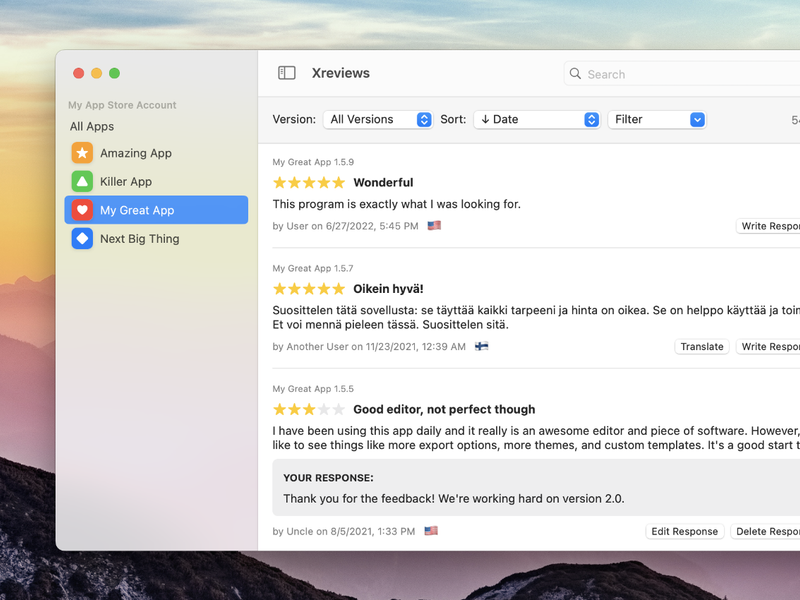800x600 pixels.
Task: Edit the response on the Good editor review
Action: point(684,531)
